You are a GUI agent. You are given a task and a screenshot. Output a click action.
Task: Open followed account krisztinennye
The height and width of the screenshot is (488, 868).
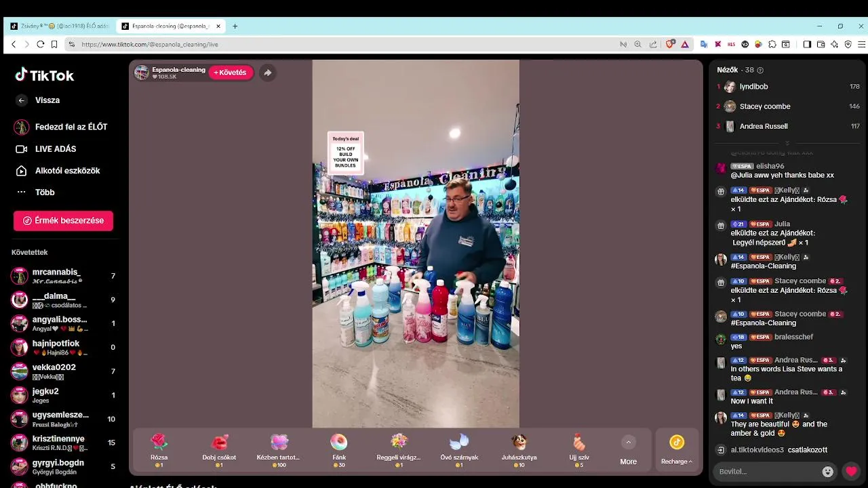click(64, 443)
